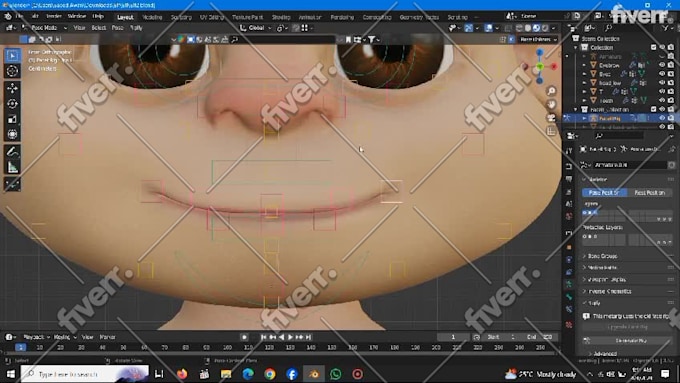680x383 pixels.
Task: Open the Pose menu in viewport header
Action: [118, 27]
